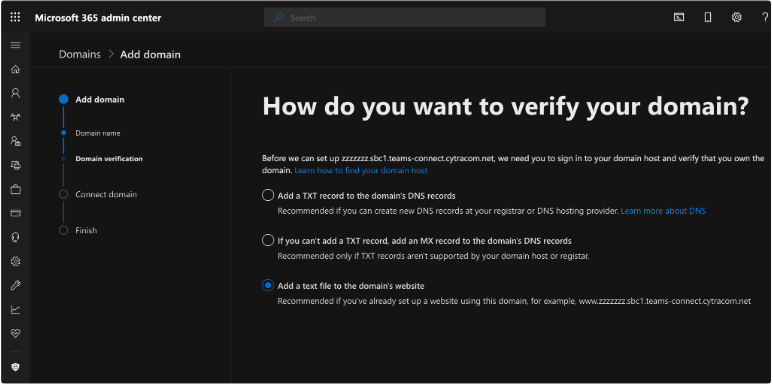Select the TXT record verification option

click(x=268, y=196)
